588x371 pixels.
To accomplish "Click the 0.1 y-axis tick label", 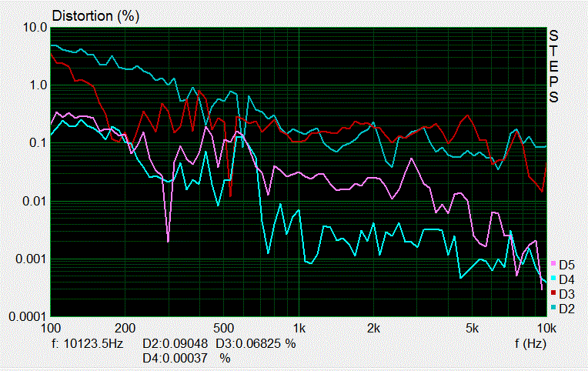I will (39, 143).
